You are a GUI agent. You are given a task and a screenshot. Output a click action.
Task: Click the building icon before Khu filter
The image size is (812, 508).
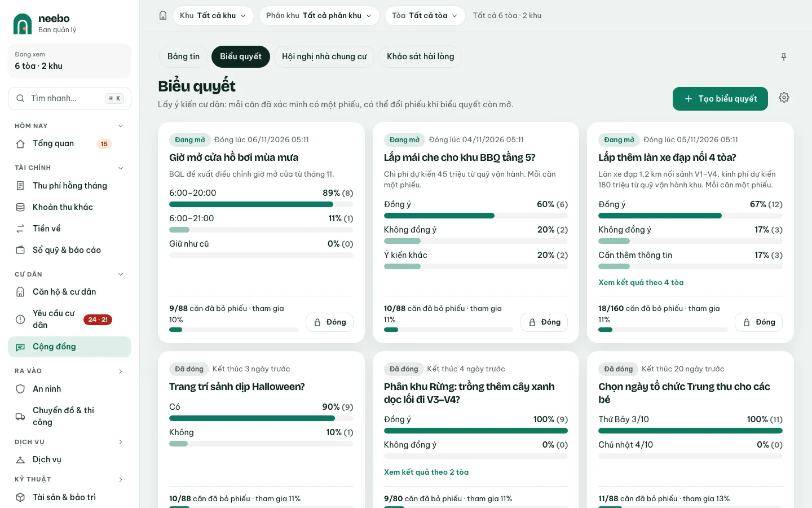pyautogui.click(x=163, y=16)
